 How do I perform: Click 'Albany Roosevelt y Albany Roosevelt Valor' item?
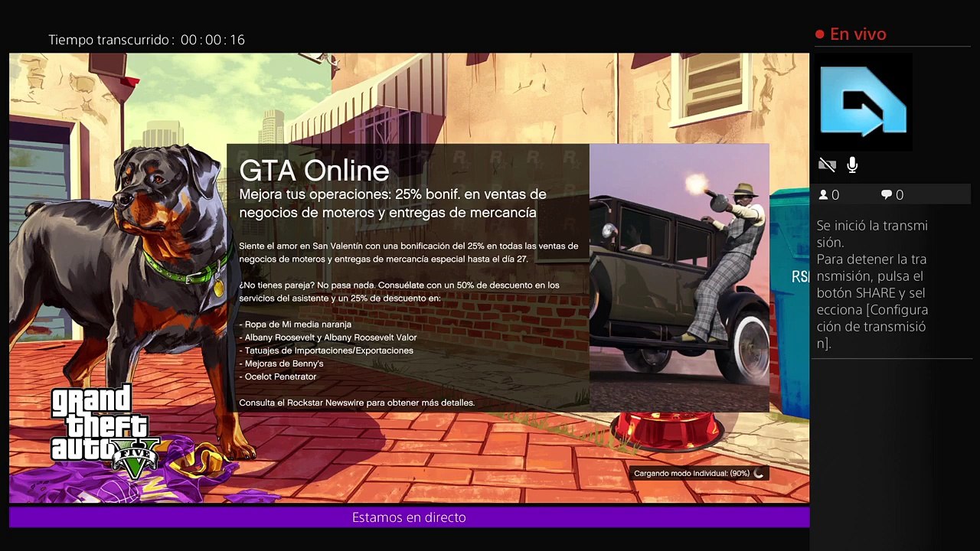pyautogui.click(x=328, y=337)
